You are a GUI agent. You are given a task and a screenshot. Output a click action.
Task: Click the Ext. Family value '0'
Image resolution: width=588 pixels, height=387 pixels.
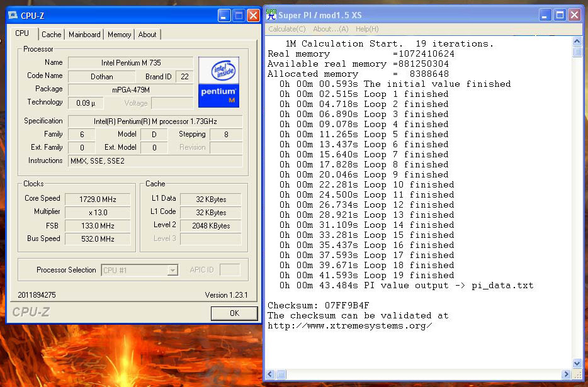82,147
